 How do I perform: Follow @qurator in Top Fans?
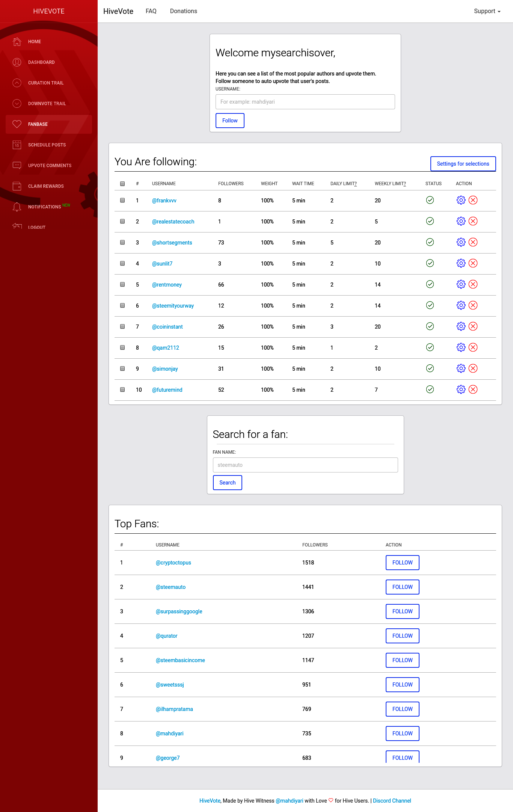click(x=403, y=636)
